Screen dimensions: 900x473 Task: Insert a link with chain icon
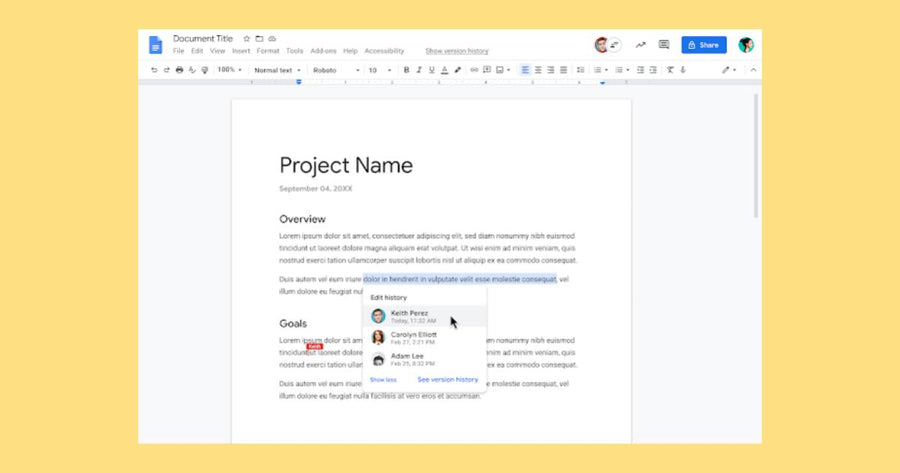point(474,70)
